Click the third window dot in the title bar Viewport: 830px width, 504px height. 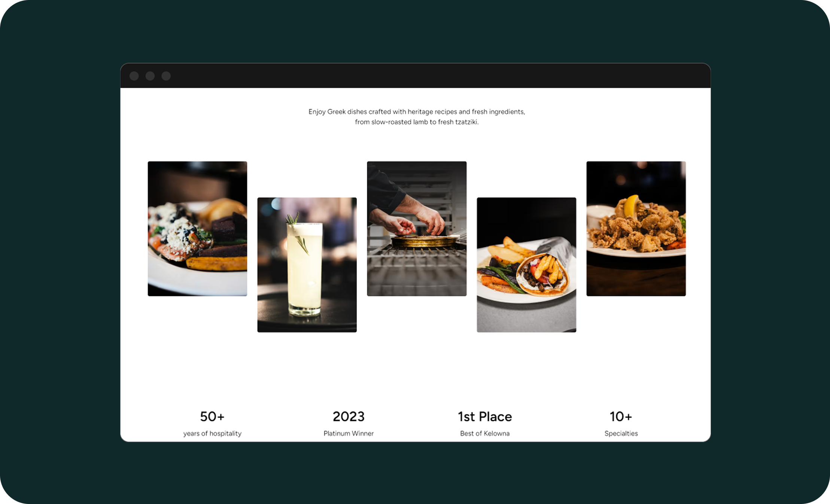point(166,76)
